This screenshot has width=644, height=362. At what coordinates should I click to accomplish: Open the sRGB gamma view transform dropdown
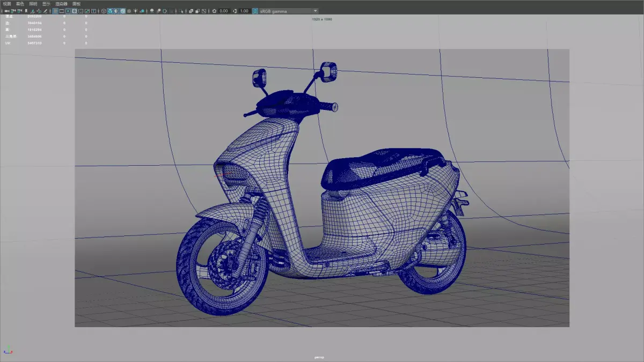tap(289, 11)
